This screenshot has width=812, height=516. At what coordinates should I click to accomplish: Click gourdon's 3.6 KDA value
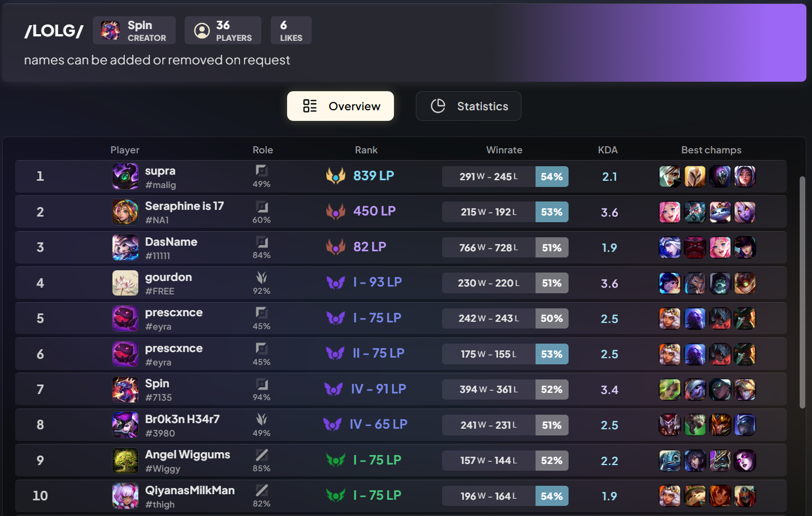pyautogui.click(x=609, y=284)
